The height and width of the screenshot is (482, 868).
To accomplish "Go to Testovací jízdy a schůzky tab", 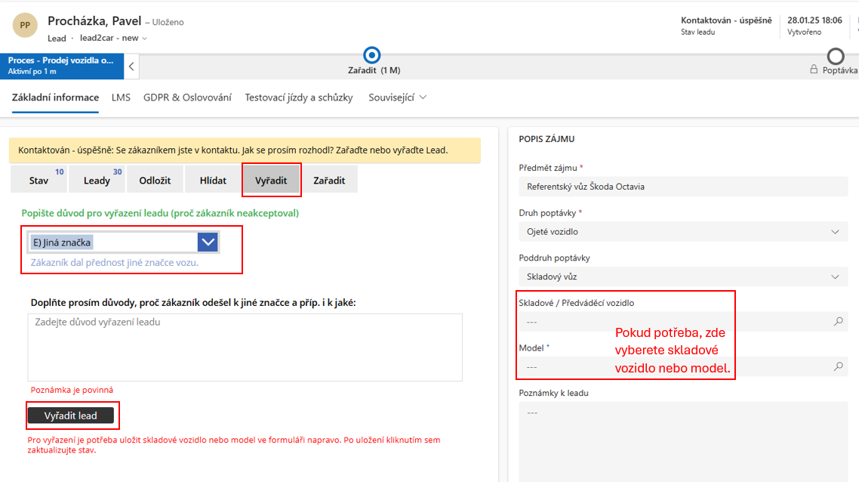I will 298,97.
